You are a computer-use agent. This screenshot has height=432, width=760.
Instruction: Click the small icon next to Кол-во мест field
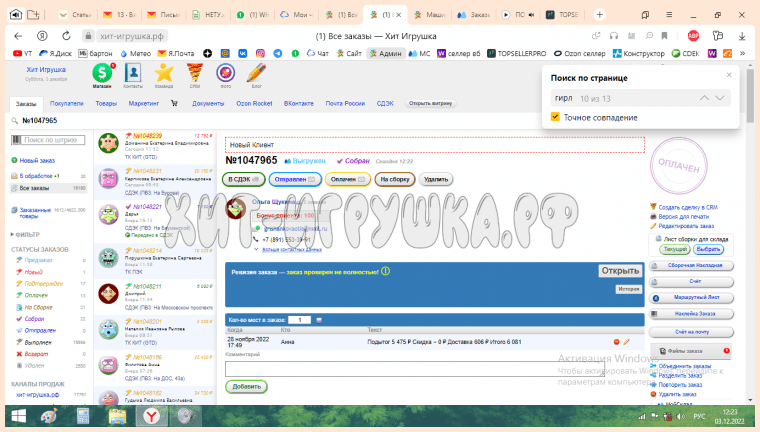pos(319,320)
